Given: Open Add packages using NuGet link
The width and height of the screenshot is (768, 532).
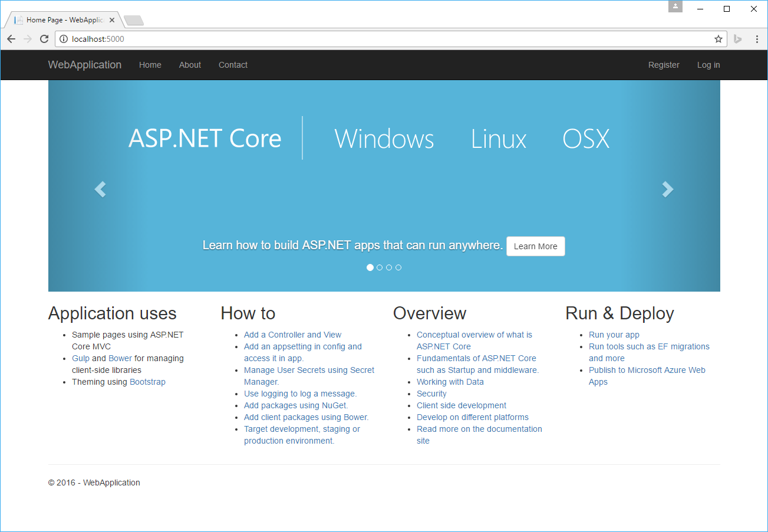Looking at the screenshot, I should click(x=296, y=405).
